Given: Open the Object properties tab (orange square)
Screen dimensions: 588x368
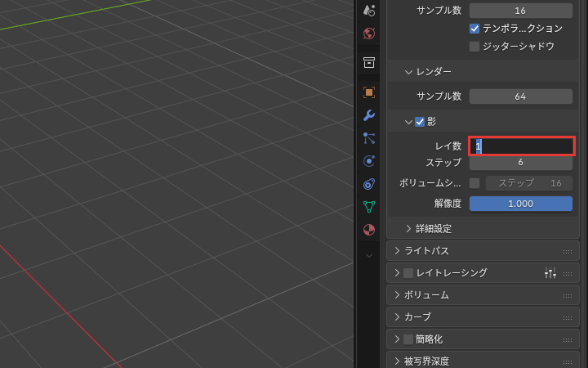Looking at the screenshot, I should click(x=369, y=92).
